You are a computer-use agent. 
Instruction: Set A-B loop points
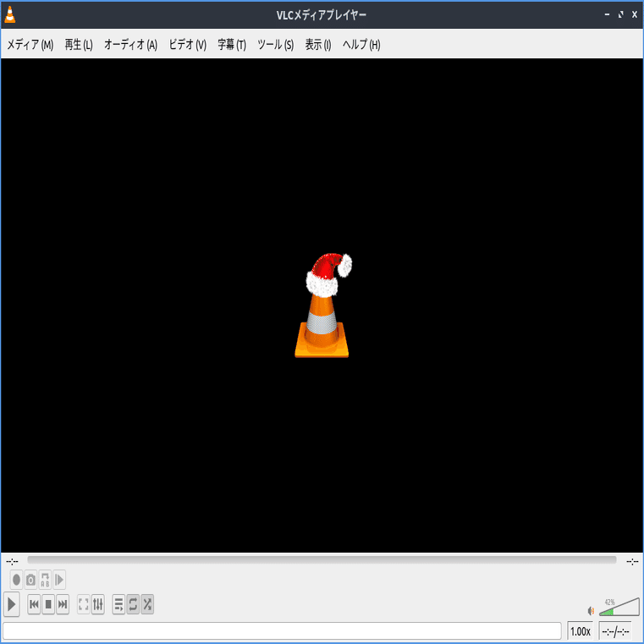(x=45, y=580)
